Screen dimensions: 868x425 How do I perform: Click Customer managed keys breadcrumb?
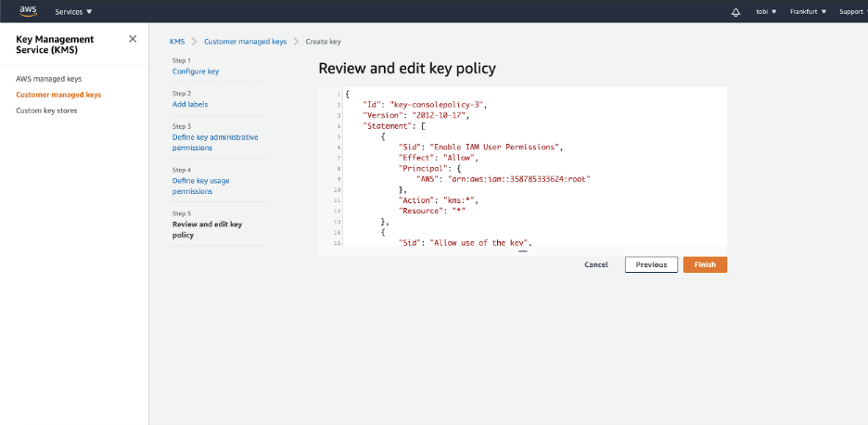245,42
